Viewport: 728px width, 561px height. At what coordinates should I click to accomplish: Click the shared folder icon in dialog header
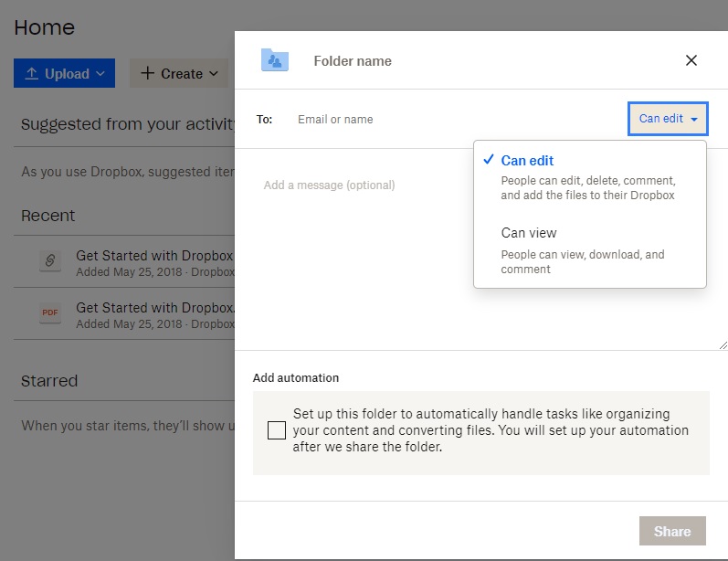(x=274, y=60)
